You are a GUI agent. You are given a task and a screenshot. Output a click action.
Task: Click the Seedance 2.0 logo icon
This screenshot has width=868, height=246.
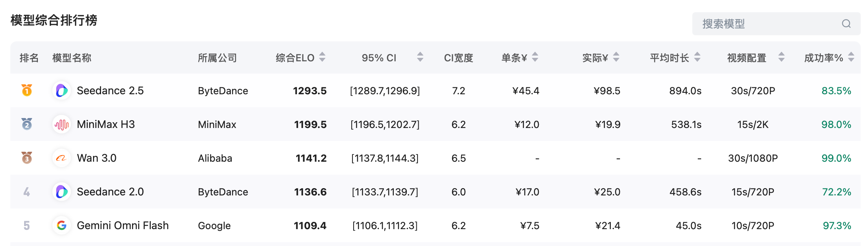pos(62,192)
